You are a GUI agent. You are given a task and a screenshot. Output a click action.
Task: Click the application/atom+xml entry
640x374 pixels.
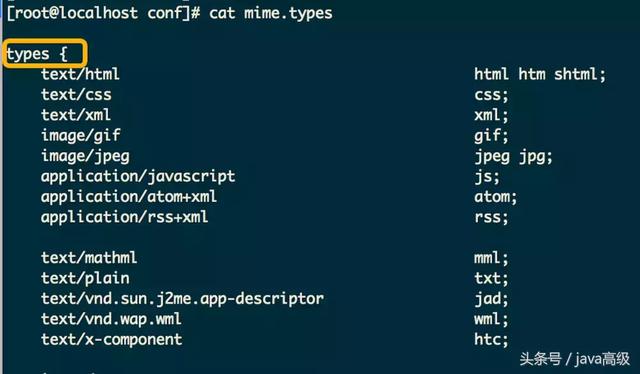click(129, 197)
